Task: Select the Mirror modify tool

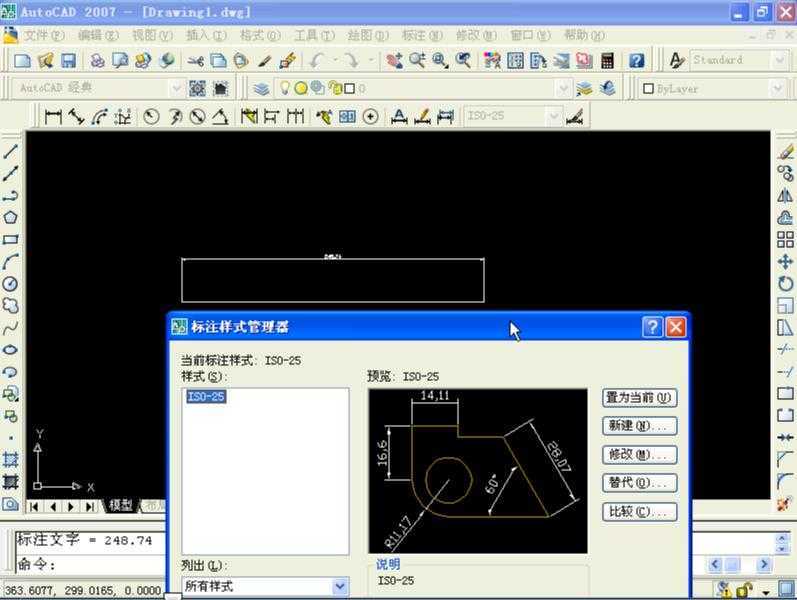Action: pyautogui.click(x=785, y=195)
